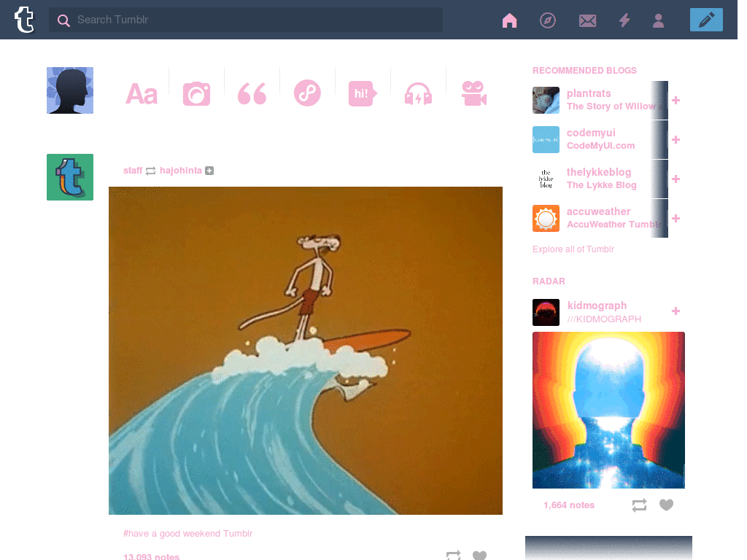Open the thelykkeblog blog link
Screen dimensions: 747x560
point(599,172)
